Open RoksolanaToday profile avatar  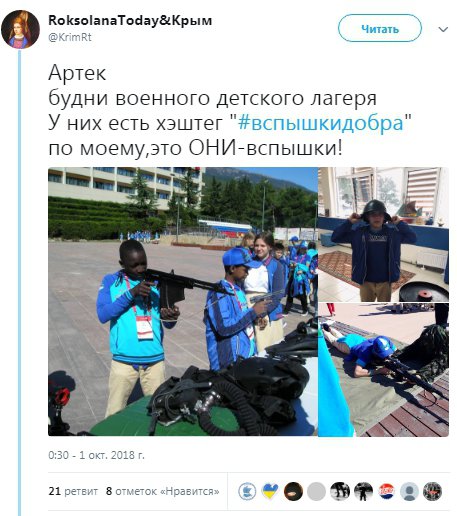click(x=20, y=29)
